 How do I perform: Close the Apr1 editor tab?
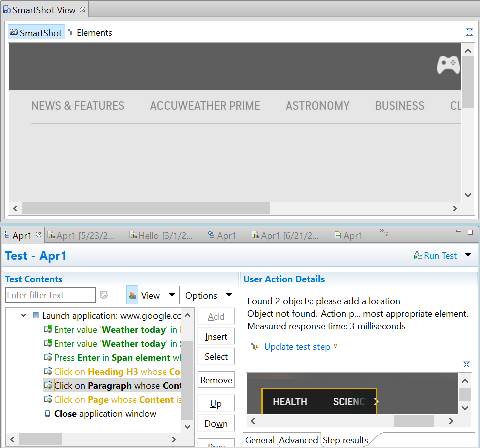38,235
